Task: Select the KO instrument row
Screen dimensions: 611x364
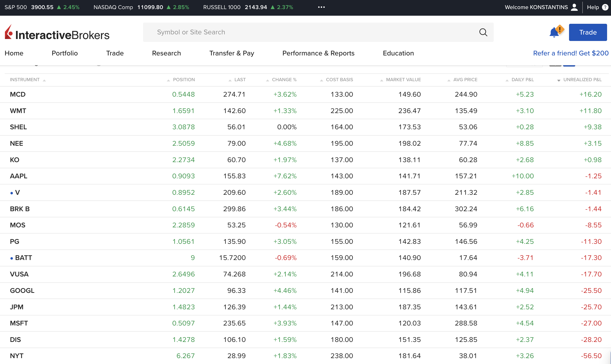Action: click(x=305, y=160)
